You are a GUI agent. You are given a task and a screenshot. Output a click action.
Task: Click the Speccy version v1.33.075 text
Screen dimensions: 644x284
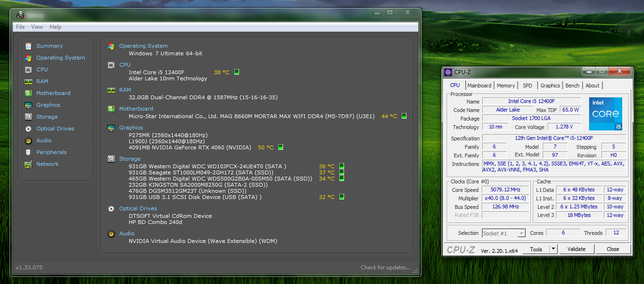pos(29,267)
